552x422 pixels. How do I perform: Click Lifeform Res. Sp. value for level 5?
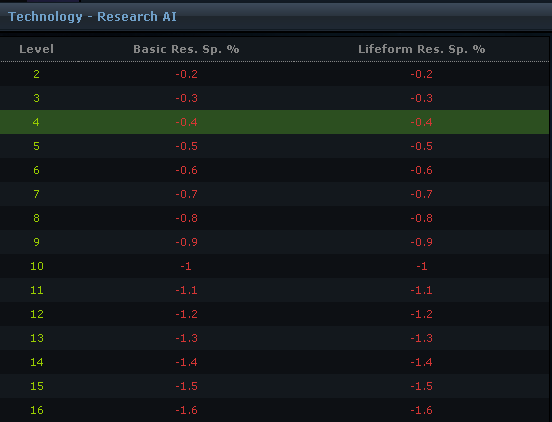click(x=421, y=146)
